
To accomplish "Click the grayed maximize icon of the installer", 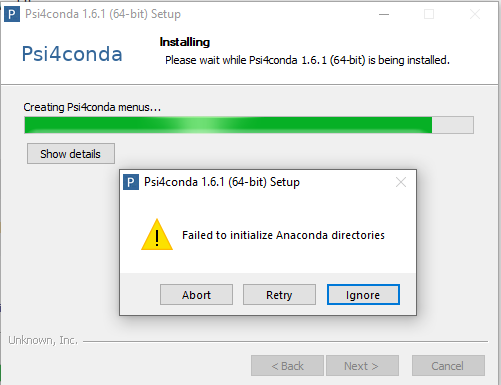I will click(429, 14).
